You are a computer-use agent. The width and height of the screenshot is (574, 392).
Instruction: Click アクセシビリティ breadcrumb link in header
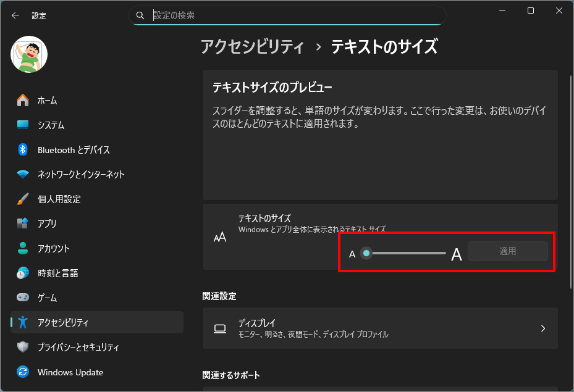click(252, 46)
